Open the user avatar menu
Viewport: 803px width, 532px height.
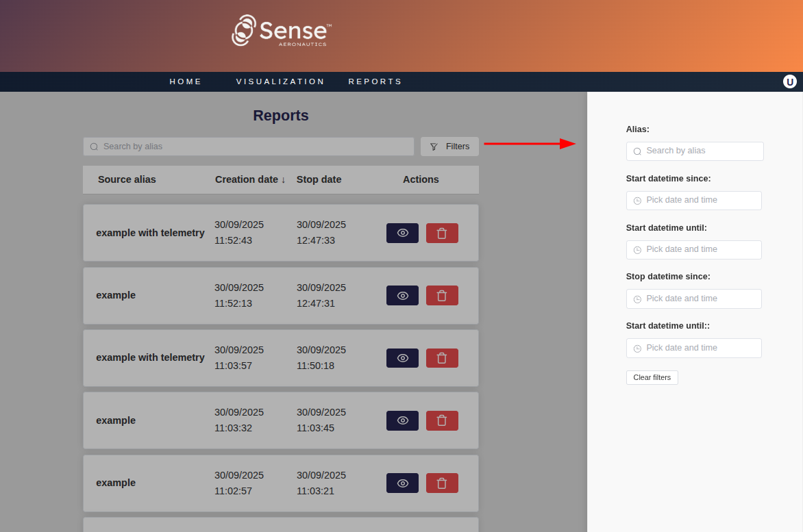pyautogui.click(x=789, y=81)
